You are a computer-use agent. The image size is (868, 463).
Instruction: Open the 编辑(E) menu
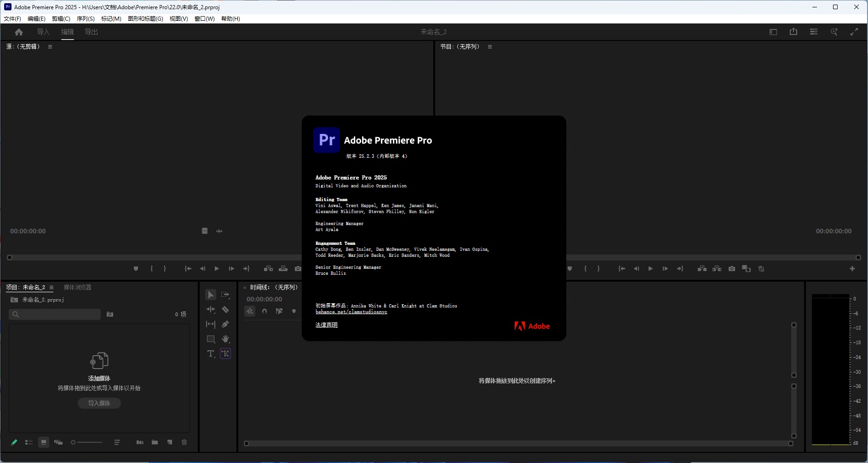coord(36,18)
